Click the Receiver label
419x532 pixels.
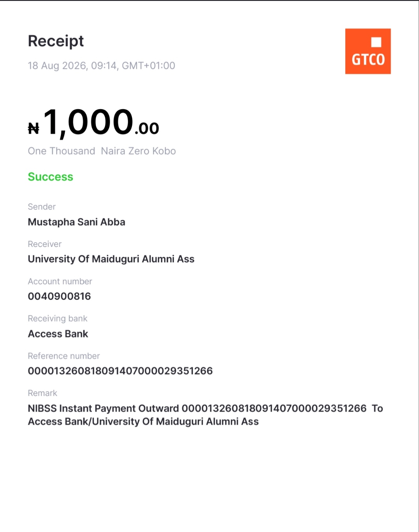45,244
